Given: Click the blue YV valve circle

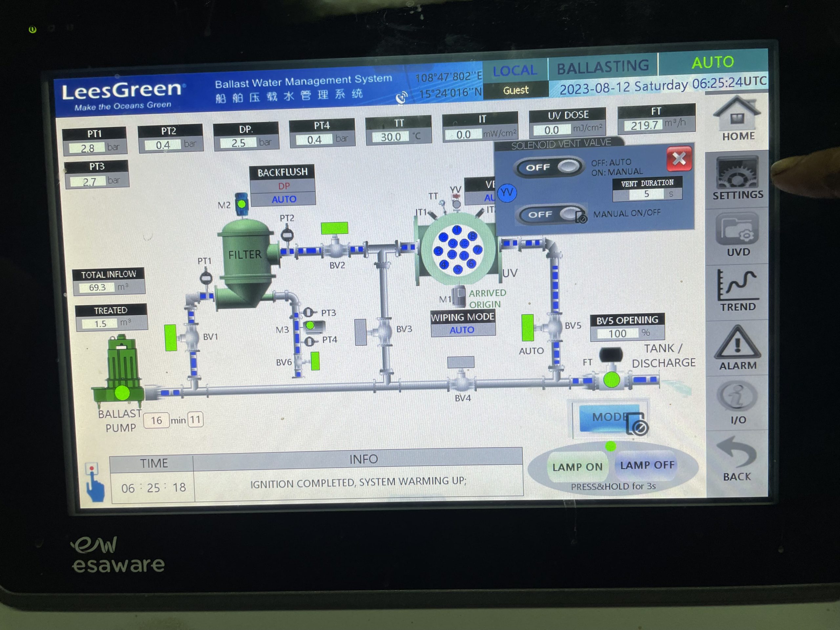Looking at the screenshot, I should pos(507,193).
